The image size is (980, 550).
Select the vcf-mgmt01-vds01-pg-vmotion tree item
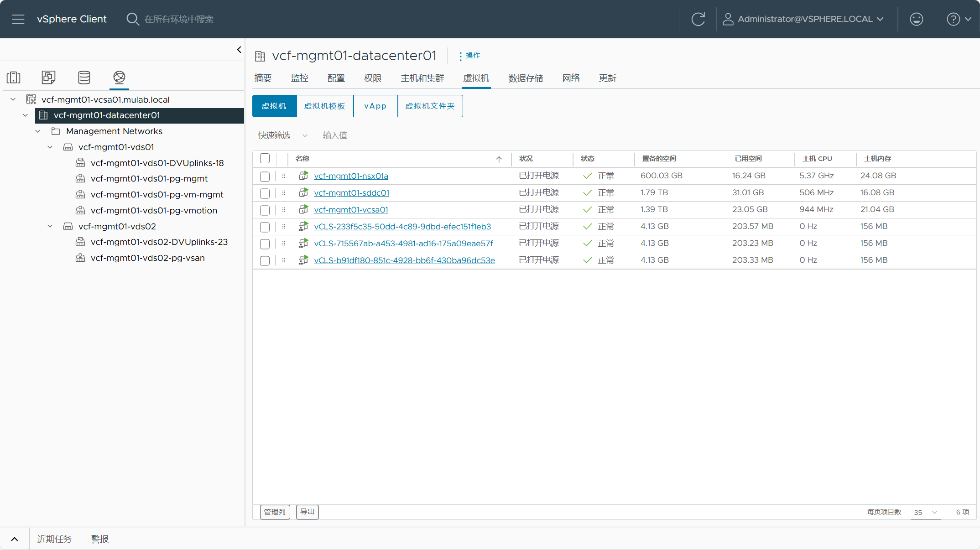[x=154, y=211]
